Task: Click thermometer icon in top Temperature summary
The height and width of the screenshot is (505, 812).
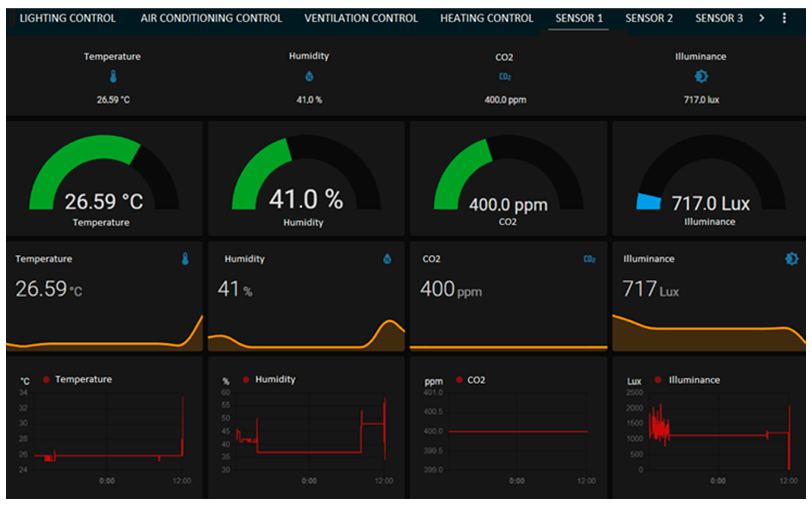Action: (x=113, y=77)
